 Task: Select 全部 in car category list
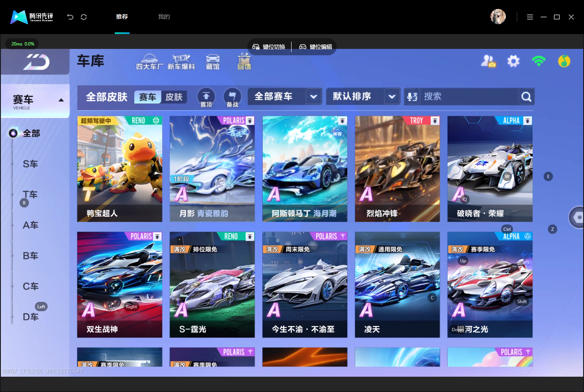click(31, 134)
